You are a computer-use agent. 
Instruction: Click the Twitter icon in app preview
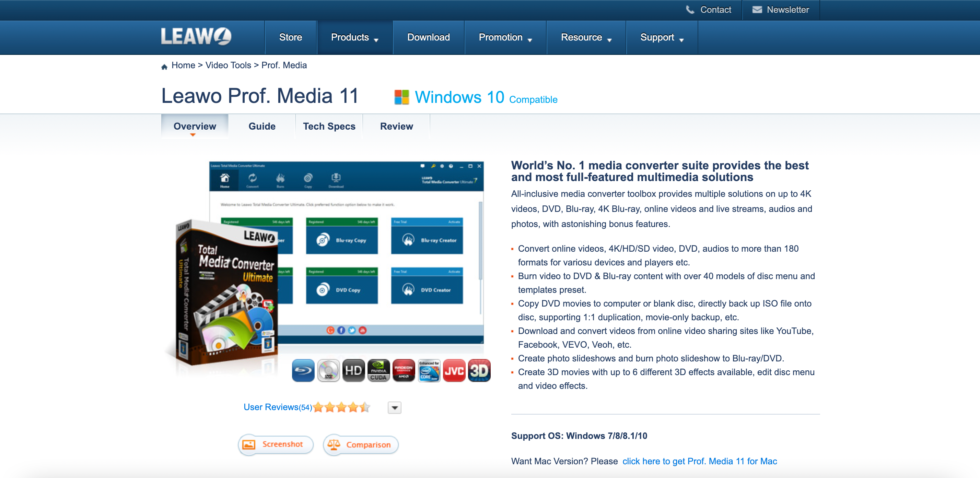coord(352,330)
